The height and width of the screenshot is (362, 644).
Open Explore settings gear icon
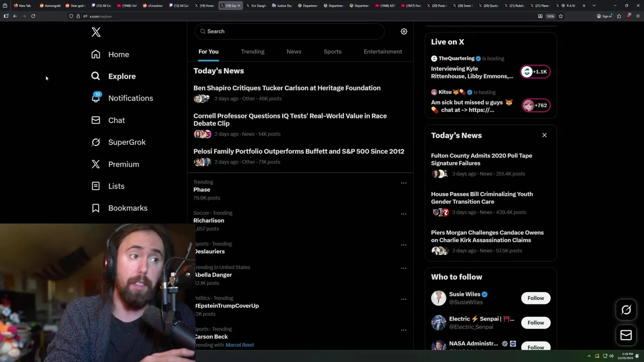click(x=404, y=31)
